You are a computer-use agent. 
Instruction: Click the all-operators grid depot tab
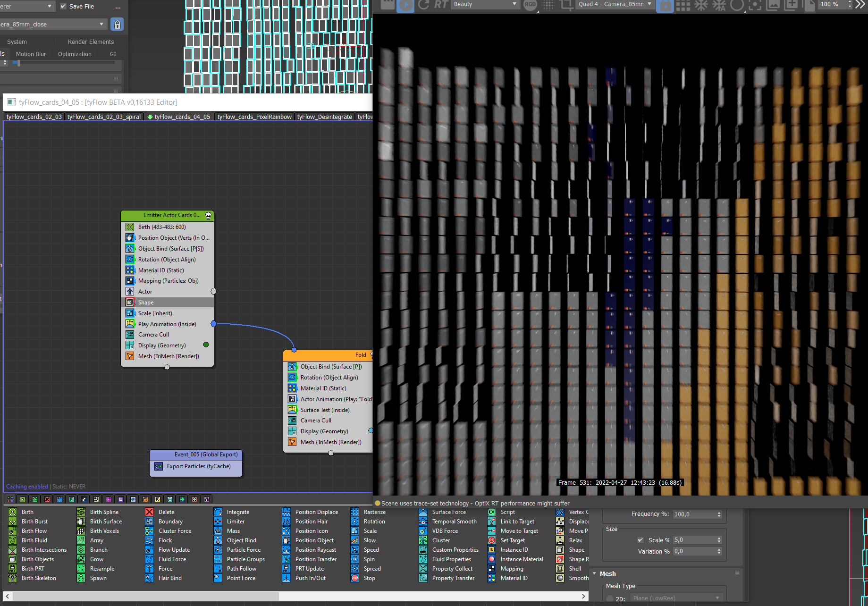(10, 499)
